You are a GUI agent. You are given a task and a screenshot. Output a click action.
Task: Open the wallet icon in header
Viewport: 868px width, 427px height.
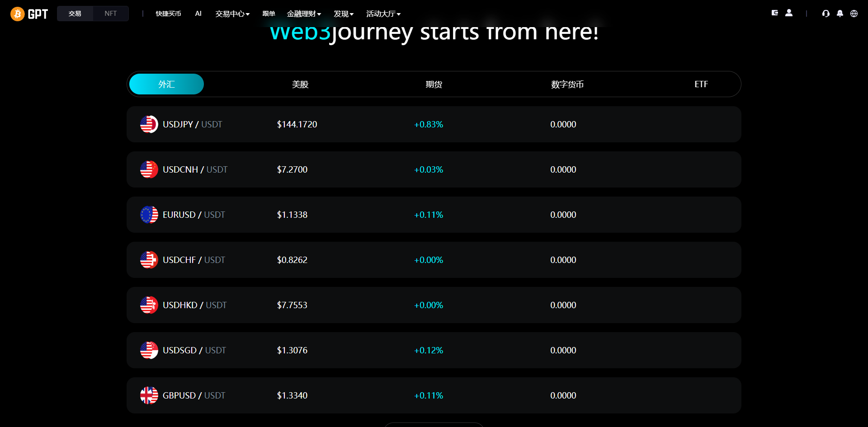pos(775,13)
